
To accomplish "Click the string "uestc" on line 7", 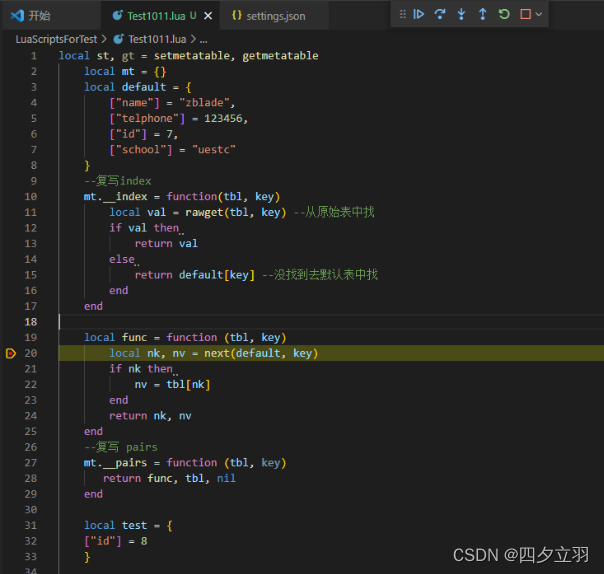I will point(214,150).
